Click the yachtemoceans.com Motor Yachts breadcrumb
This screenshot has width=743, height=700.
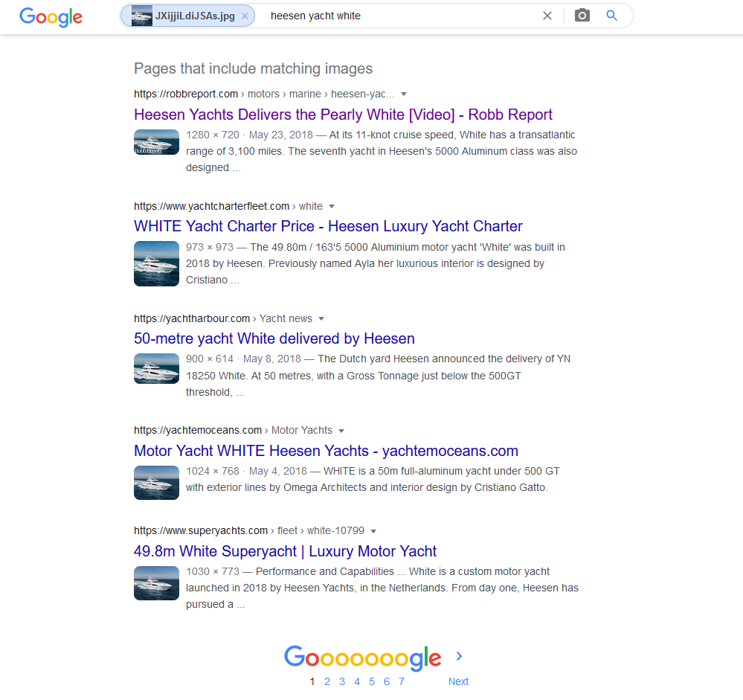(x=233, y=431)
